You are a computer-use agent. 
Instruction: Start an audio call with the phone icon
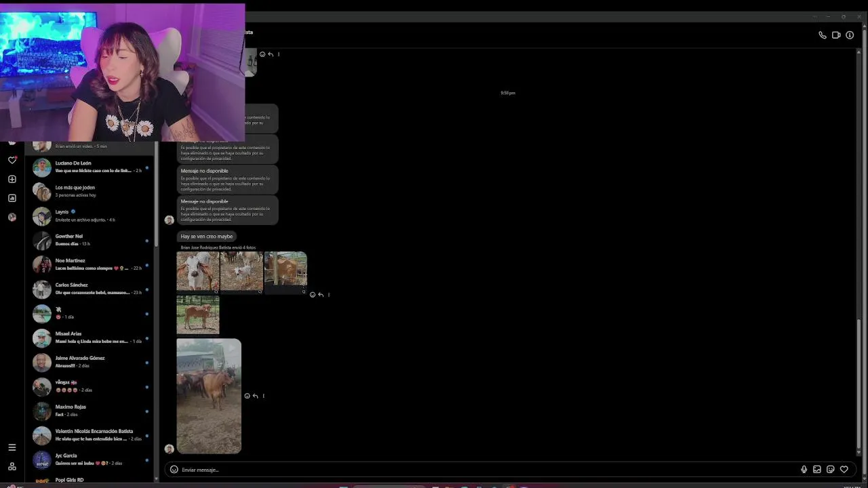pos(823,35)
